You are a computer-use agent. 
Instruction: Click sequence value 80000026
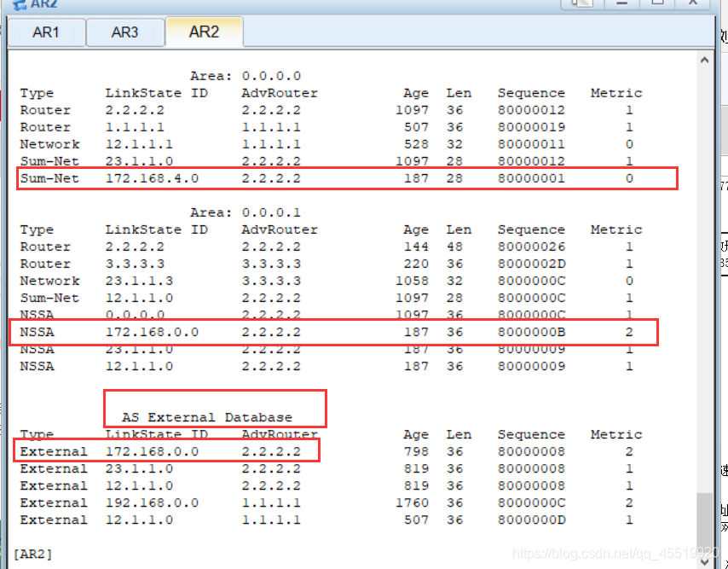[532, 247]
